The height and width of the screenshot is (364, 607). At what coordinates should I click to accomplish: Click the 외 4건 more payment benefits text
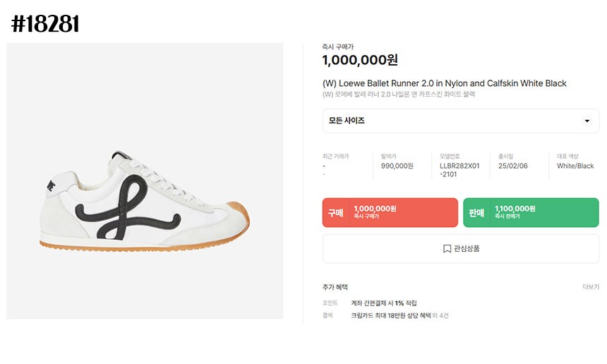[x=440, y=316]
